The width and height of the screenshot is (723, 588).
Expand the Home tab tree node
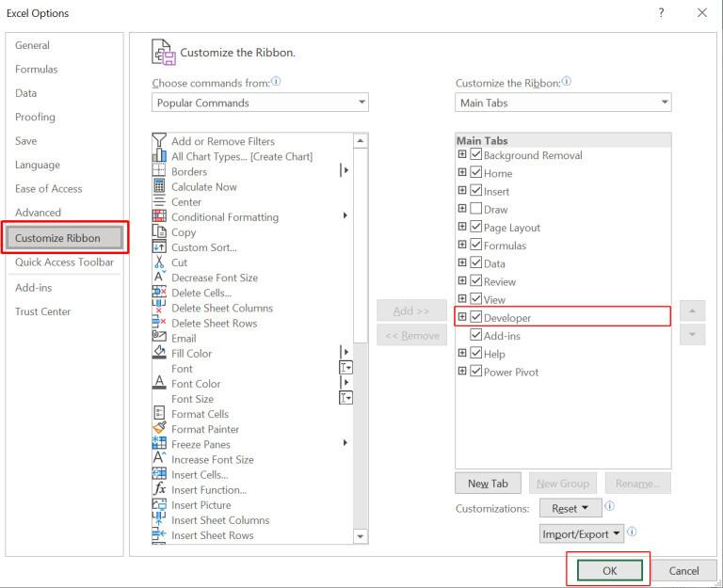pyautogui.click(x=462, y=172)
